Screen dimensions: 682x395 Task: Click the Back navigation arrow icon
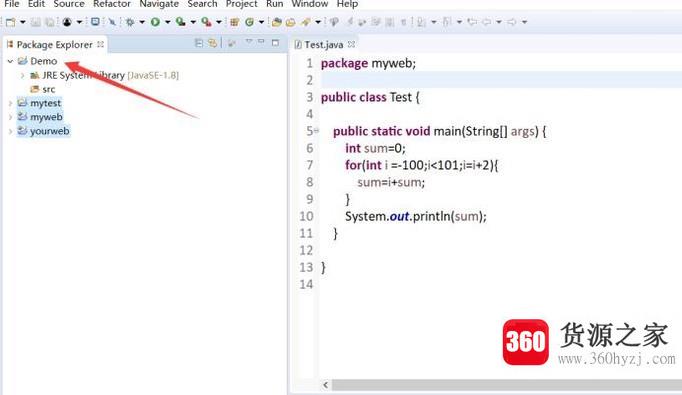pyautogui.click(x=486, y=22)
